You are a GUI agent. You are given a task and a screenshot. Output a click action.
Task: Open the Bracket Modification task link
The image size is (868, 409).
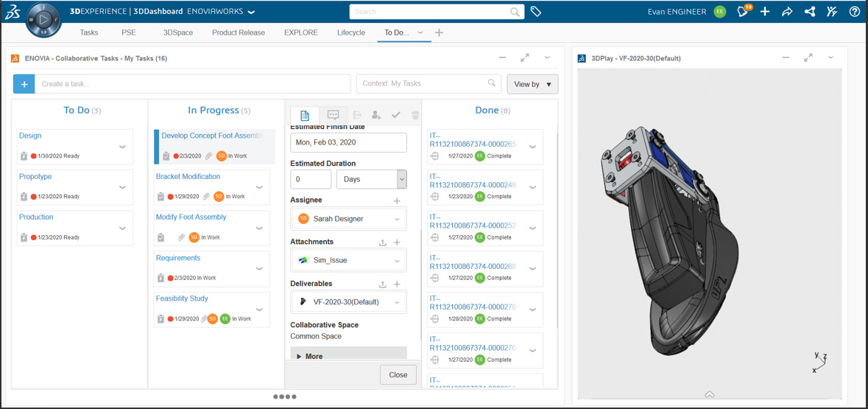tap(188, 176)
